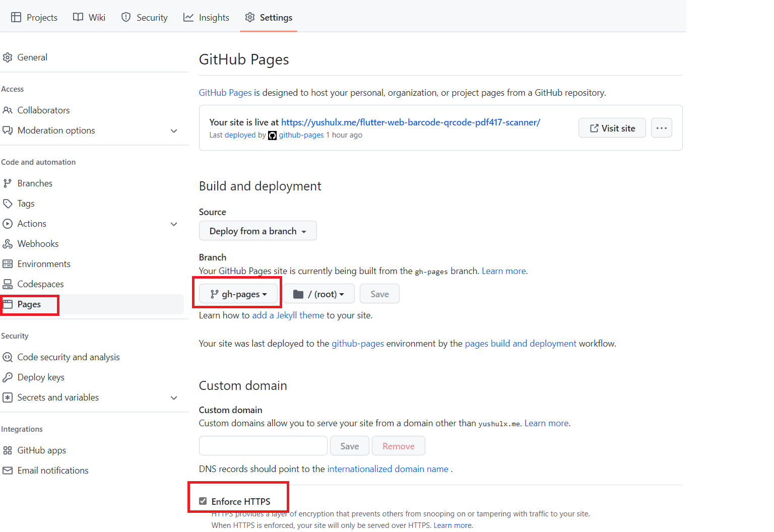
Task: Expand Secrets and variables section
Action: point(174,398)
